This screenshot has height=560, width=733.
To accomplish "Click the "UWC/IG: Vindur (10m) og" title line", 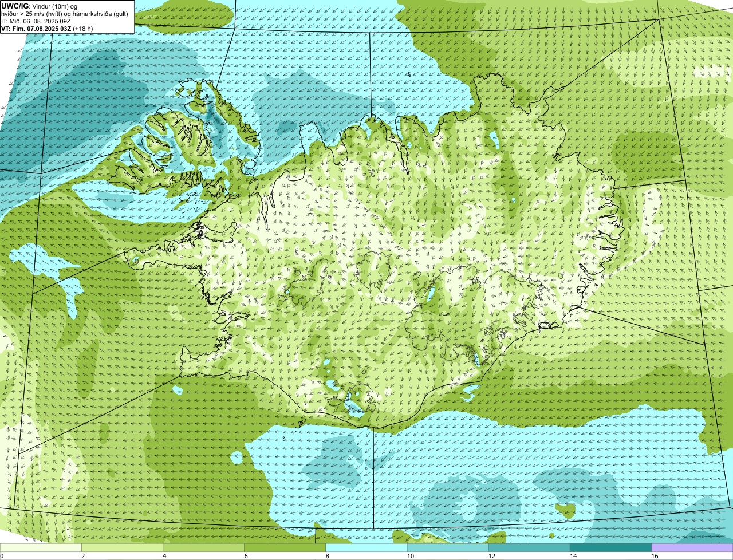I will point(40,6).
